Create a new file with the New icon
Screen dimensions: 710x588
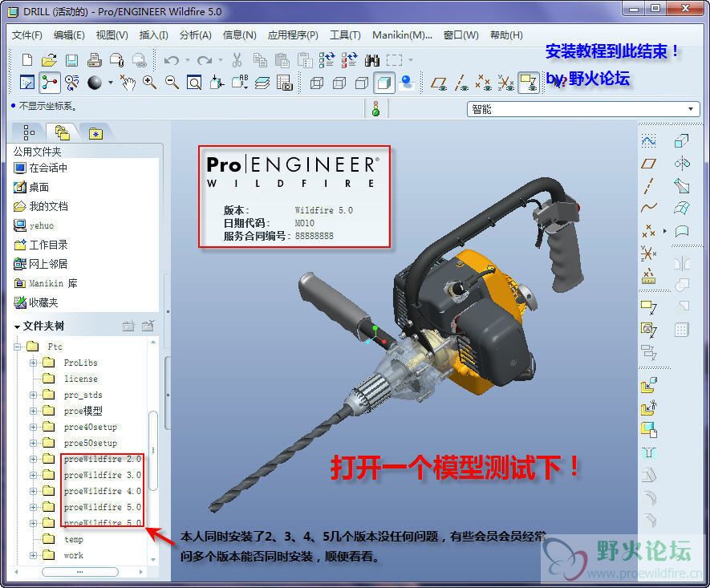(27, 59)
